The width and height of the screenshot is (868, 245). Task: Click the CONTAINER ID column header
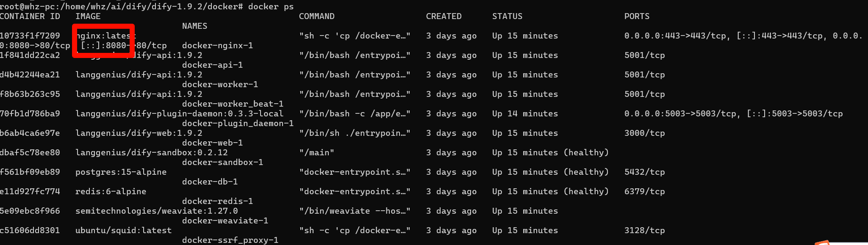(30, 17)
